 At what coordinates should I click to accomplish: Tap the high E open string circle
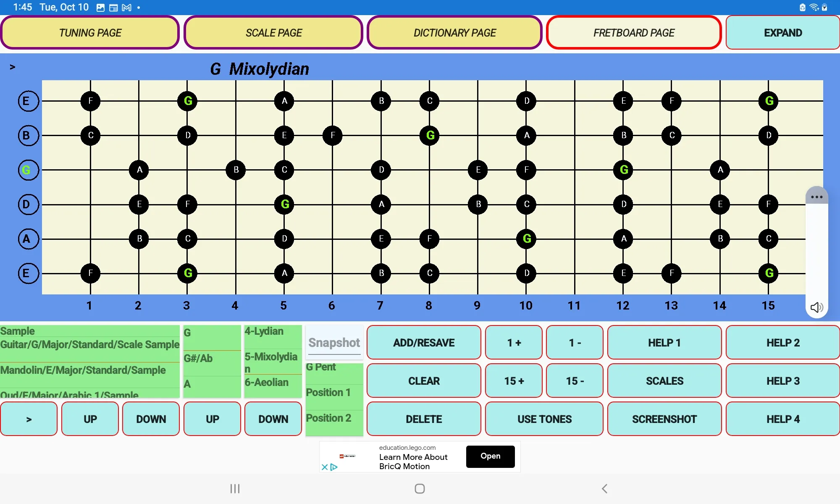coord(28,101)
